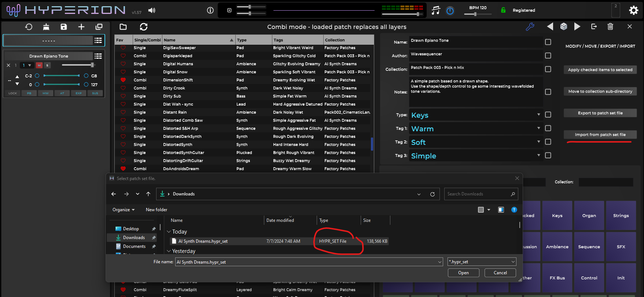Check the box next to Tag 2 Soft
The image size is (644, 297).
(548, 142)
